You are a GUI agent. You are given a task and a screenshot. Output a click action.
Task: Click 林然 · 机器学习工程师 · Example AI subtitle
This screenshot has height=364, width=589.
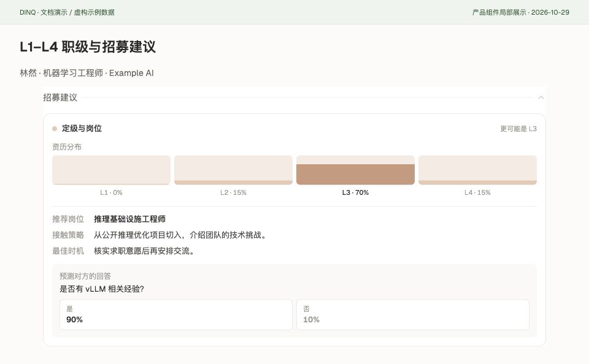click(87, 73)
